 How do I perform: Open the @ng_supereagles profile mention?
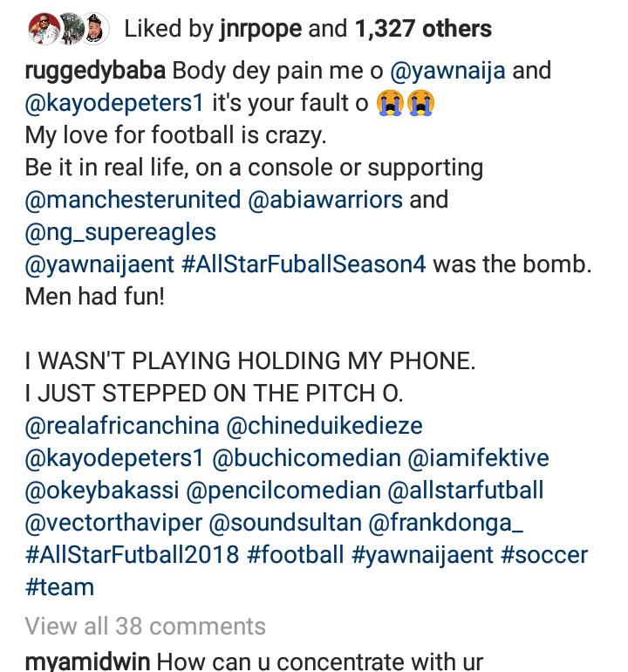click(x=120, y=232)
